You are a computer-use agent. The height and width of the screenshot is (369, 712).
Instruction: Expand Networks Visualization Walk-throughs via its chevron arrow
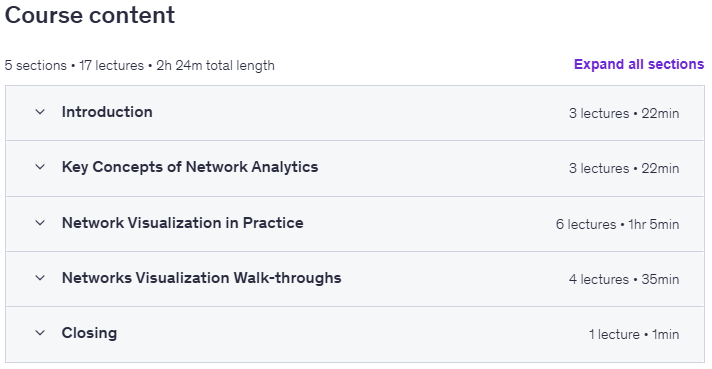(40, 278)
